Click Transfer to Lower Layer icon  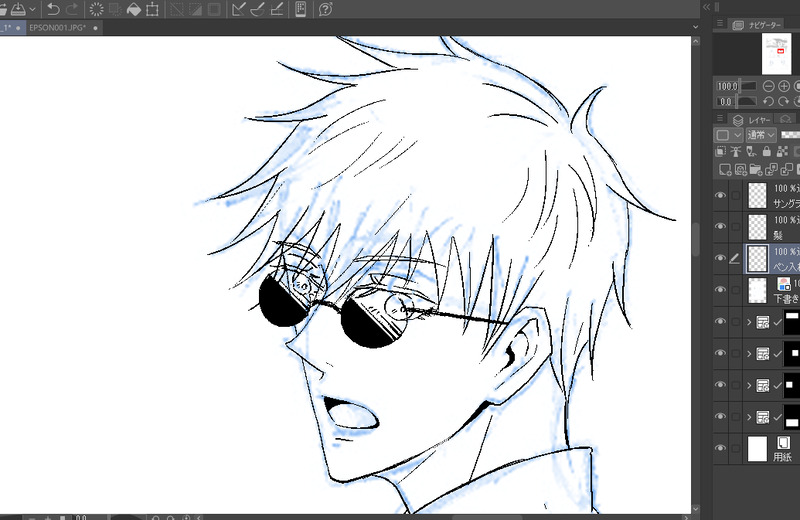[x=771, y=169]
